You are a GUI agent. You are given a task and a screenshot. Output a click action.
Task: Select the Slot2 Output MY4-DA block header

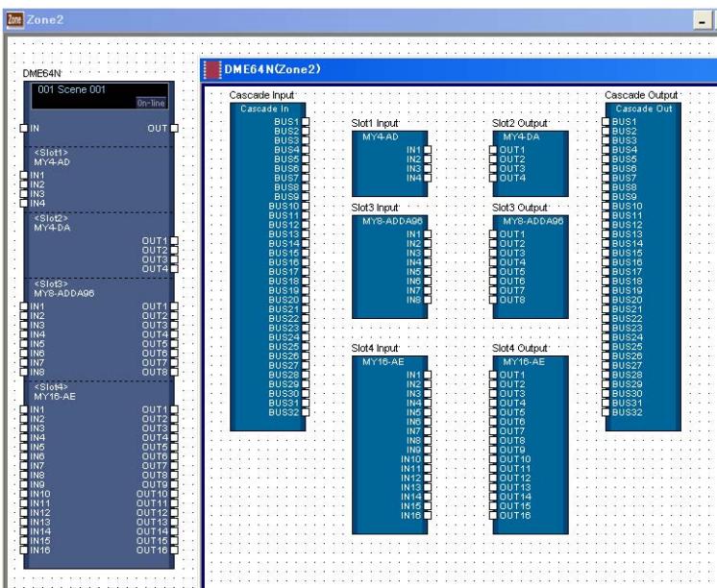click(521, 136)
